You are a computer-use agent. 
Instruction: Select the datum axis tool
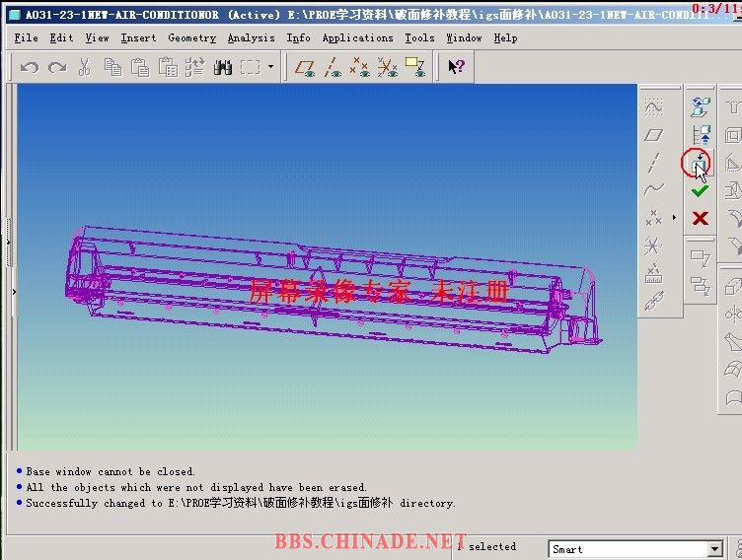[x=653, y=163]
